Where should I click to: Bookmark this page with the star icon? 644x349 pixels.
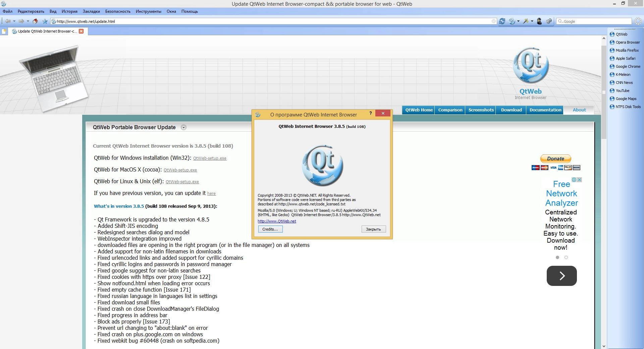45,21
